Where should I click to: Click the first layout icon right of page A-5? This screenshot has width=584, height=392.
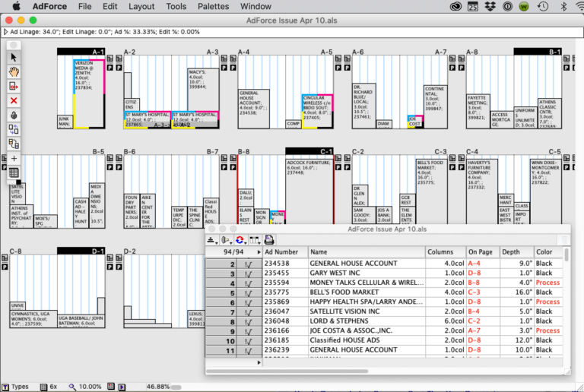(338, 58)
